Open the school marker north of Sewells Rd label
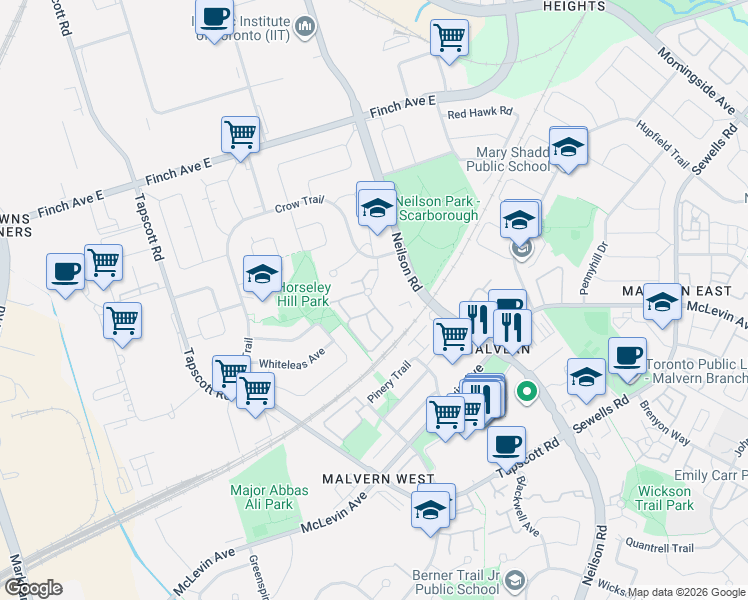Screen dimensions: 748x600 pyautogui.click(x=587, y=378)
